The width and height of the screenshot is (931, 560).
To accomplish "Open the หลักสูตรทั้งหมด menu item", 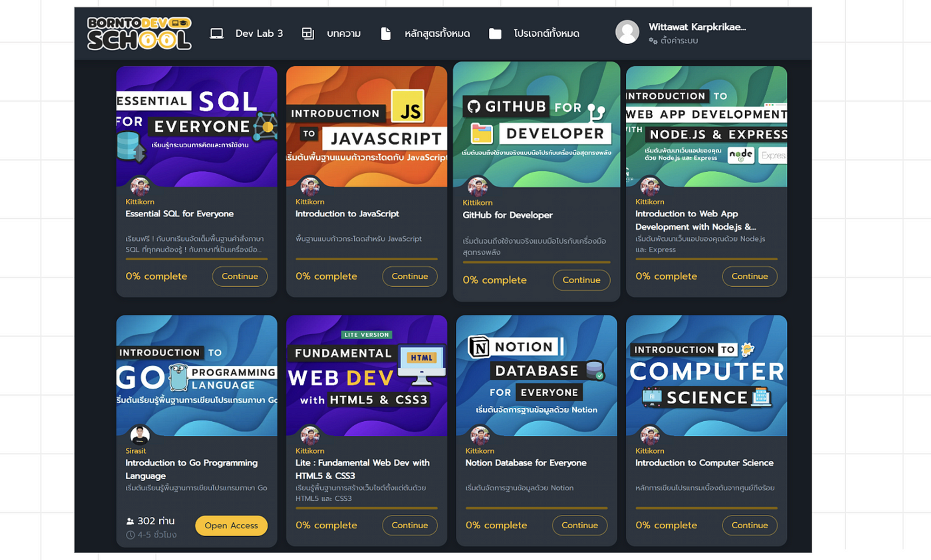I will click(x=437, y=34).
